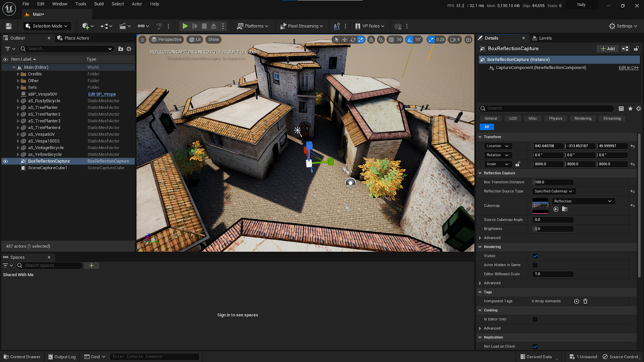
Task: Click the Brightness value field
Action: point(553,229)
